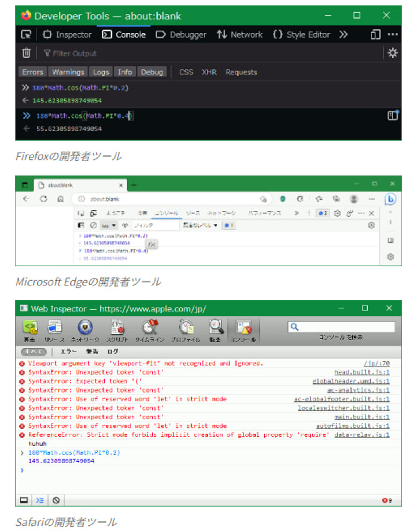Toggle the Debug filter in Firefox console
Screen dimensions: 411x532
click(x=152, y=72)
